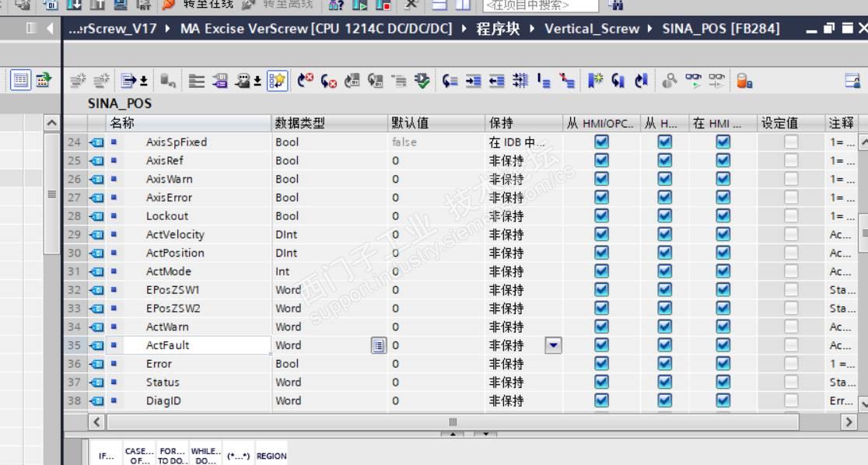Click the binoculars search icon by project search box
This screenshot has width=868, height=465.
(615, 5)
